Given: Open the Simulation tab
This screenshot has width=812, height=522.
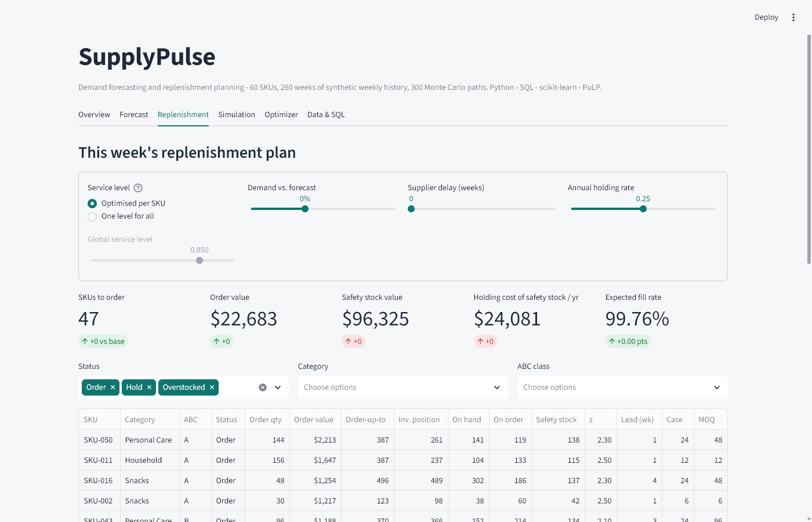Looking at the screenshot, I should tap(237, 115).
